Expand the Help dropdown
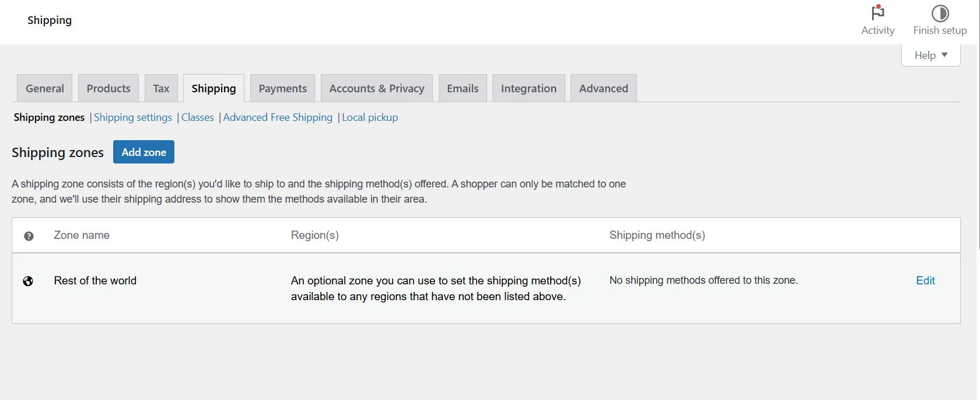The width and height of the screenshot is (980, 400). (x=930, y=55)
